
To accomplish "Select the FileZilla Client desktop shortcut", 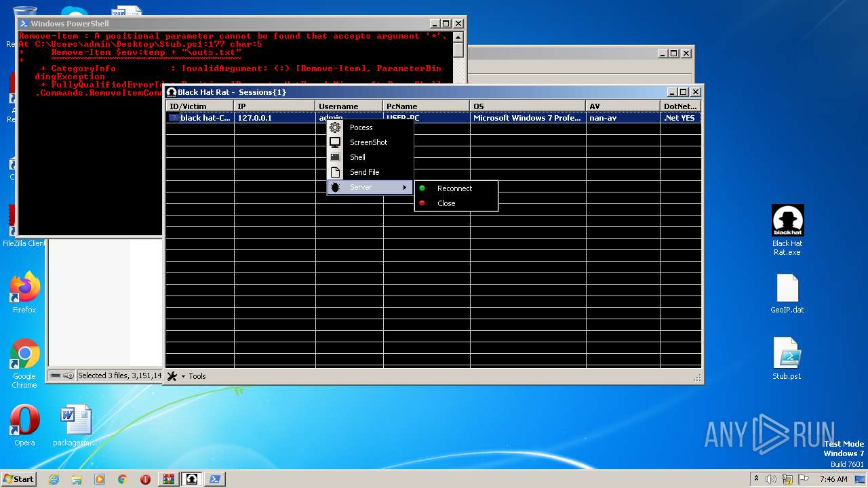I will [23, 226].
